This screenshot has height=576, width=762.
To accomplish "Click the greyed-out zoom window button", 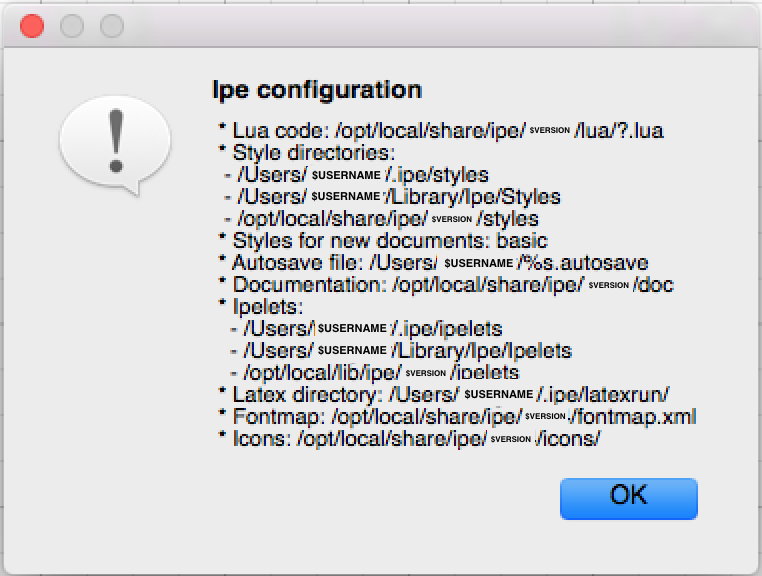I will pos(111,26).
